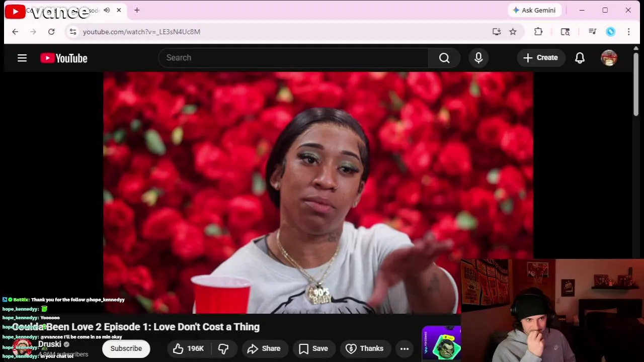Select the address bar URL
644x362 pixels.
coord(141,32)
